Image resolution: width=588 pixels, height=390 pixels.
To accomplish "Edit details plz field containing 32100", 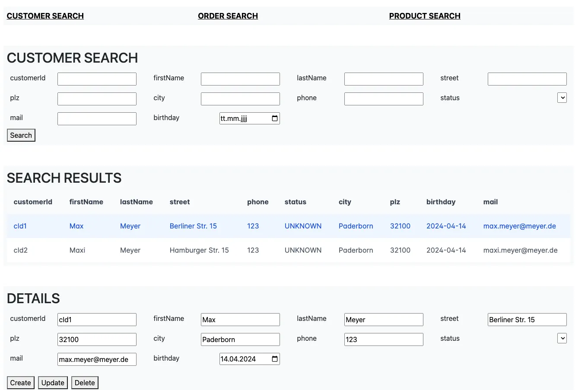I will pos(97,339).
